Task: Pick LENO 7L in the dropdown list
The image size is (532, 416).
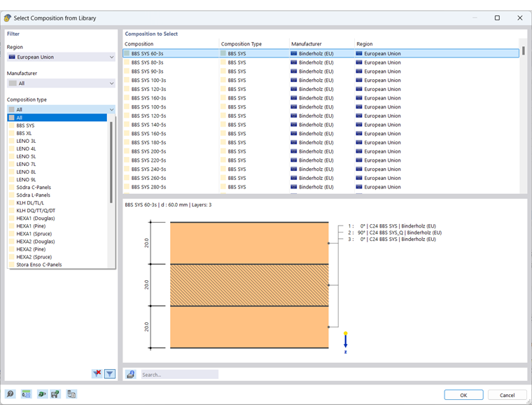Action: [x=57, y=164]
